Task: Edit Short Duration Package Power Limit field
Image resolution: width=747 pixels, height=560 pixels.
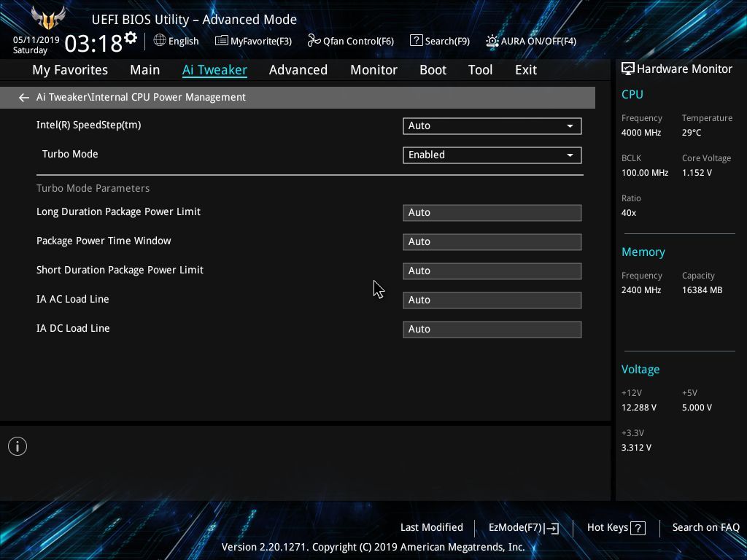Action: pyautogui.click(x=492, y=271)
